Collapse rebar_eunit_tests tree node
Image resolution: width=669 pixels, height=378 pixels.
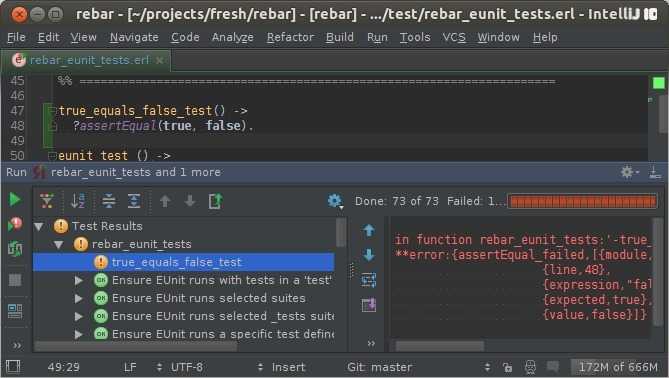58,244
